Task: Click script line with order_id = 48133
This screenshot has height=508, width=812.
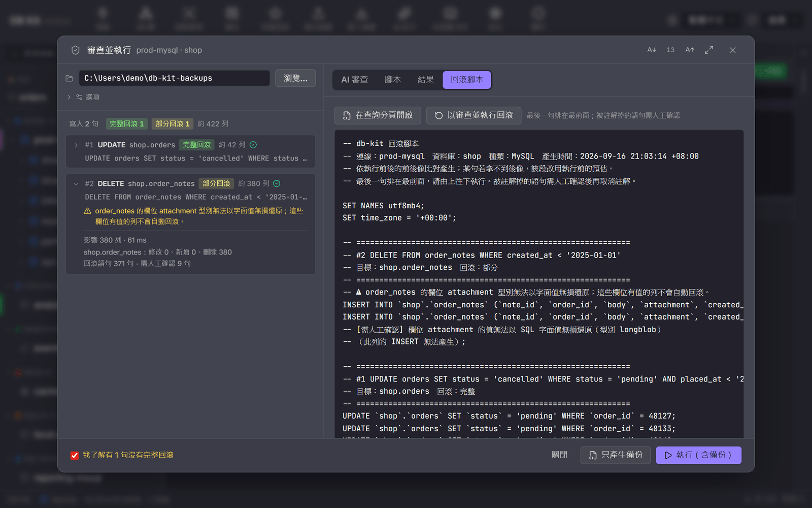Action: pos(509,429)
